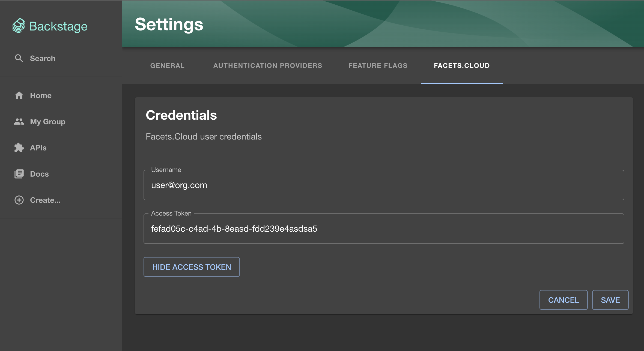Open the General settings tab
The height and width of the screenshot is (351, 644).
(167, 66)
